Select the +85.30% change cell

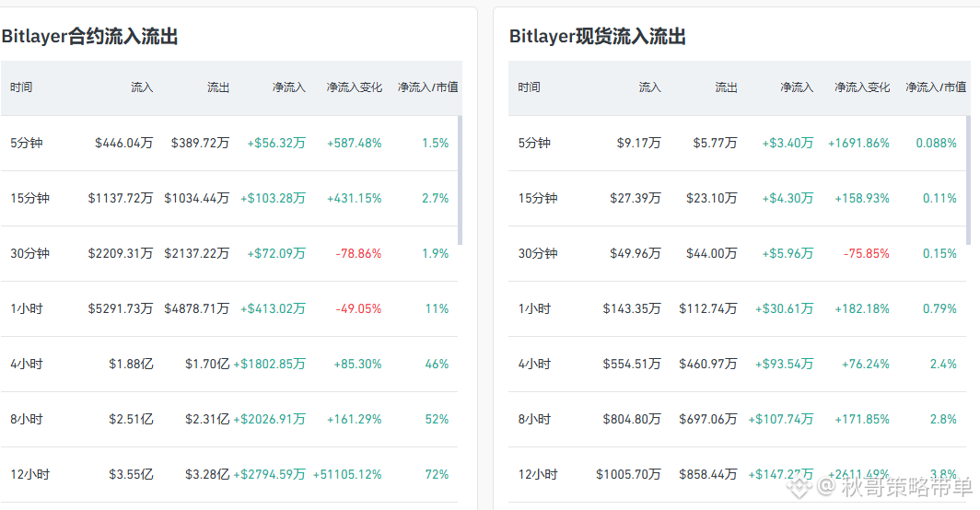[357, 364]
